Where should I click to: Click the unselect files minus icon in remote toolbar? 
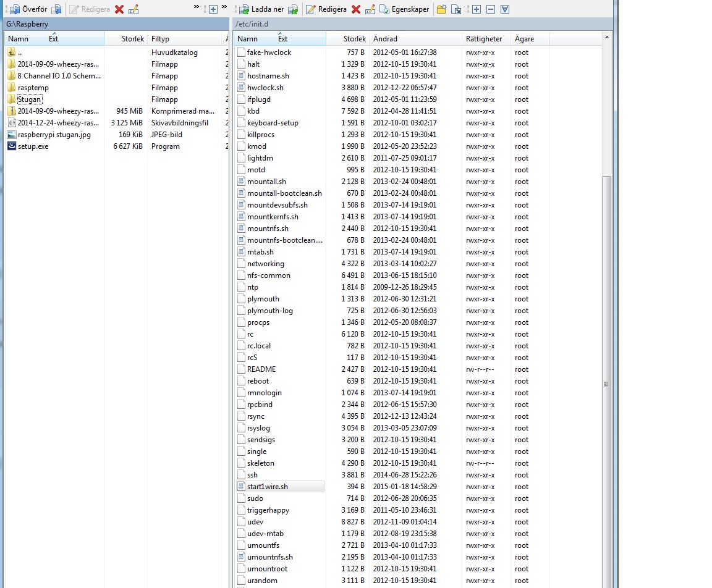[491, 9]
